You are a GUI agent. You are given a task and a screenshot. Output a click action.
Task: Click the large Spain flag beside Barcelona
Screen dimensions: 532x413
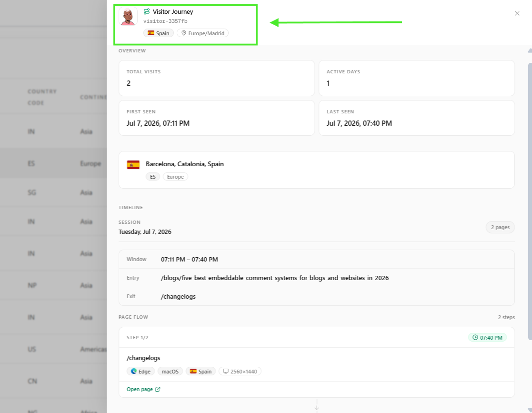click(x=133, y=165)
